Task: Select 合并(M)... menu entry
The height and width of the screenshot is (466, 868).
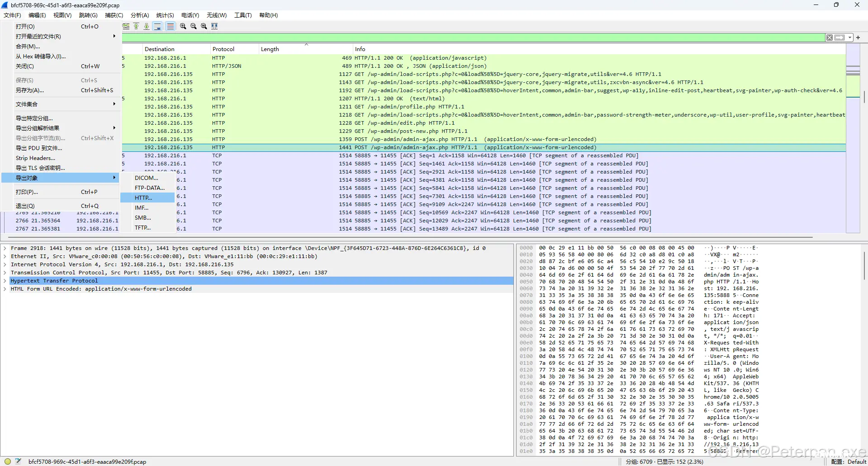Action: point(61,47)
